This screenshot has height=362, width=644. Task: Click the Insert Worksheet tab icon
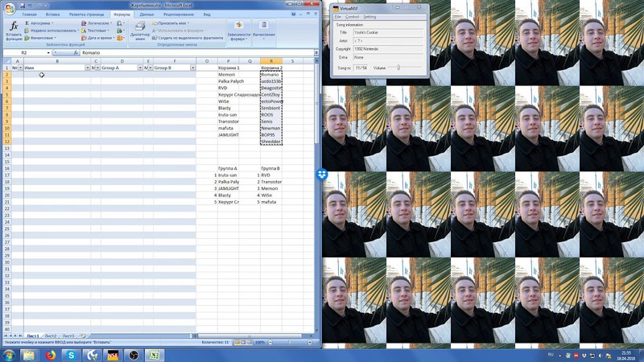point(83,335)
